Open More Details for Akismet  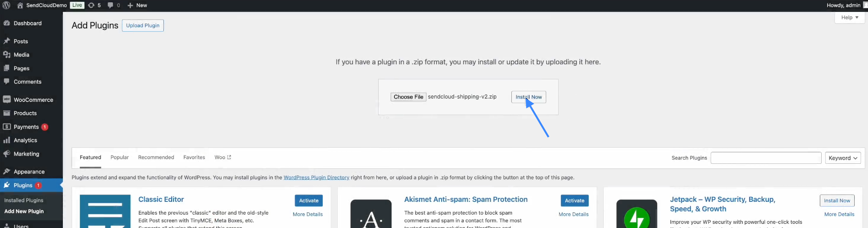tap(573, 214)
